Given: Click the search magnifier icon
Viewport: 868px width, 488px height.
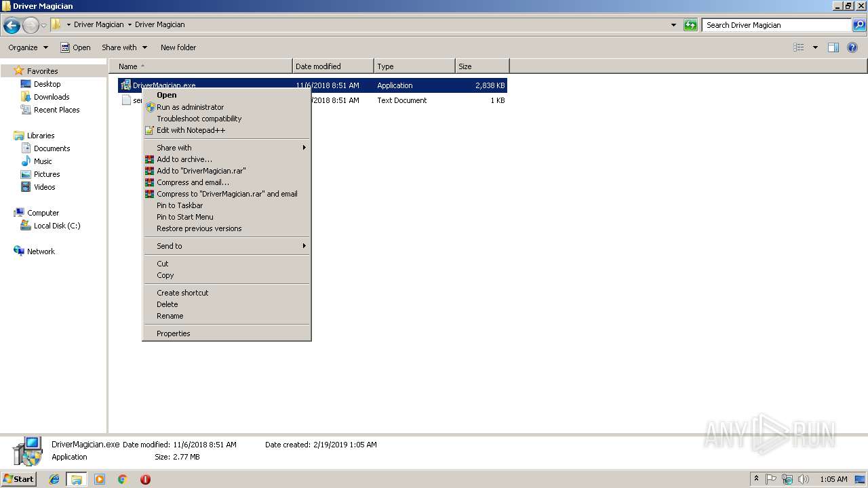Looking at the screenshot, I should point(859,25).
